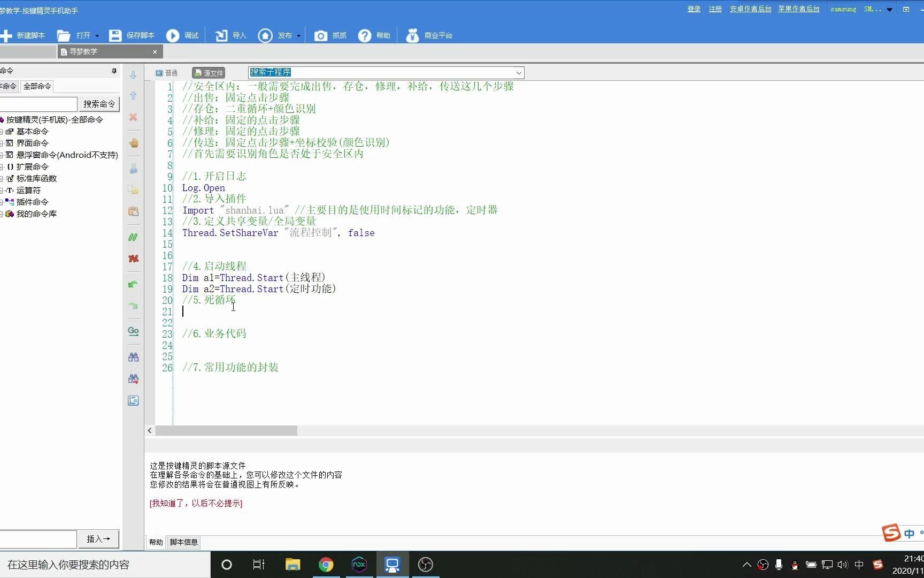Image resolution: width=924 pixels, height=578 pixels.
Task: Open 安卓作者后台 link
Action: pos(750,9)
